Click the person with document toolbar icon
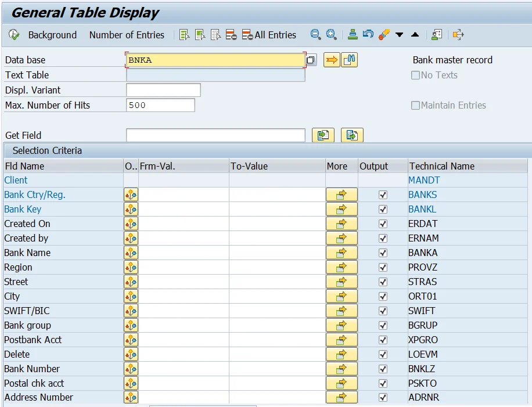Image resolution: width=532 pixels, height=407 pixels. [437, 35]
